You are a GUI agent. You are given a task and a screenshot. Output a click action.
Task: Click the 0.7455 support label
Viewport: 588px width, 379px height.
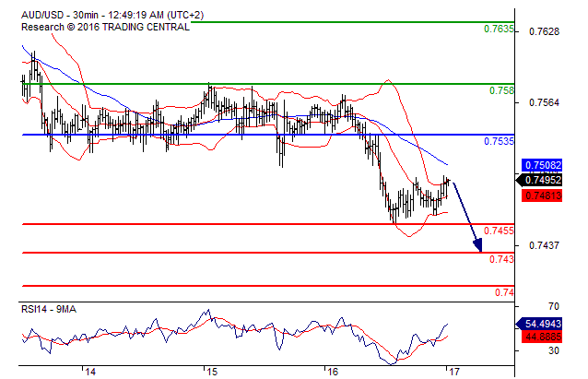pos(499,231)
